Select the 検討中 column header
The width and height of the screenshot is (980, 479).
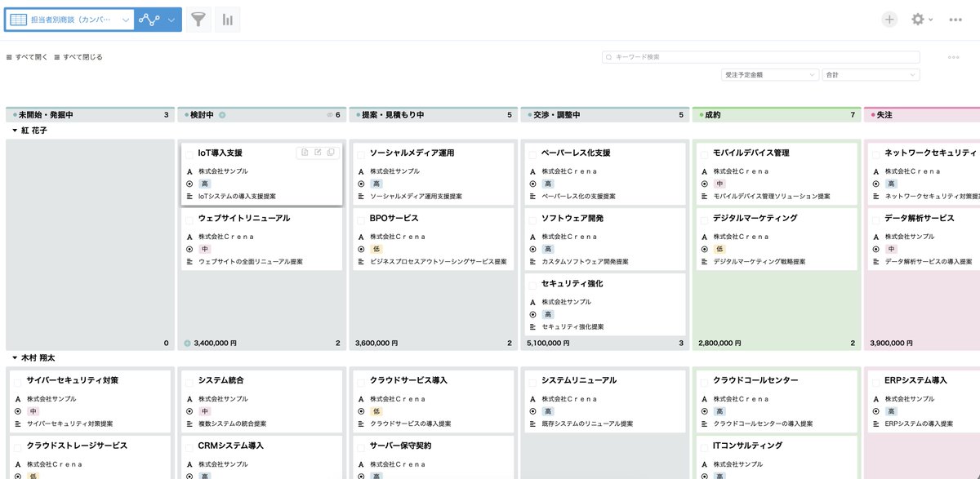tap(261, 115)
